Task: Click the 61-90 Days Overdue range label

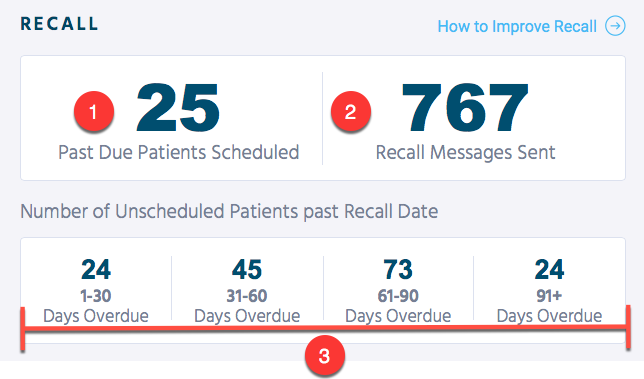Action: tap(398, 306)
